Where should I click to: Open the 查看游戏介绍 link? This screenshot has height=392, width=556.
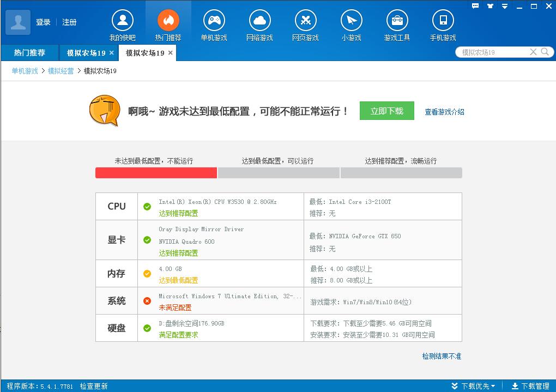coord(444,111)
